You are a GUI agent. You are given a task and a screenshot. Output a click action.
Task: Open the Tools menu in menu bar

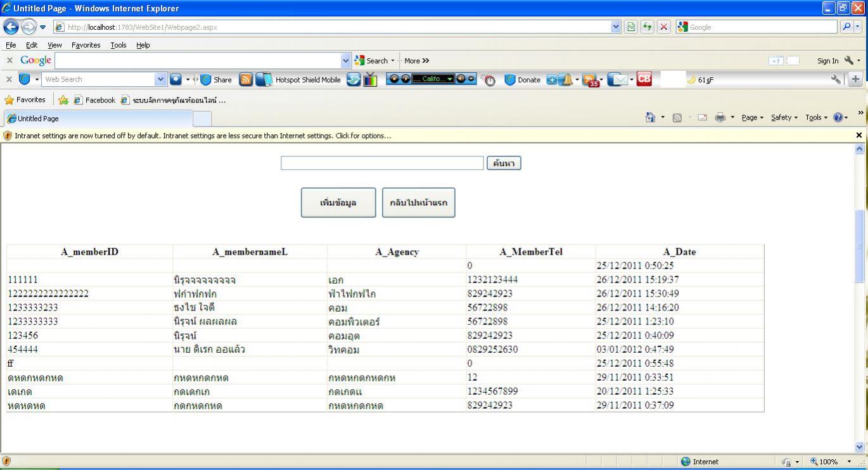(x=118, y=45)
